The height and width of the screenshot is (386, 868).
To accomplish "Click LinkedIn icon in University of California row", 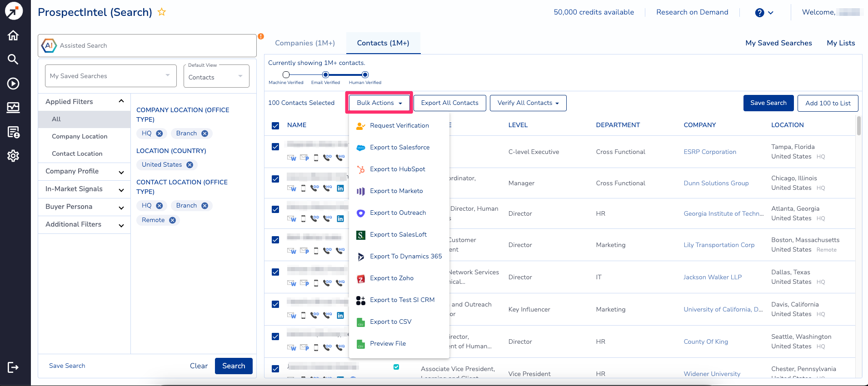I will coord(340,315).
